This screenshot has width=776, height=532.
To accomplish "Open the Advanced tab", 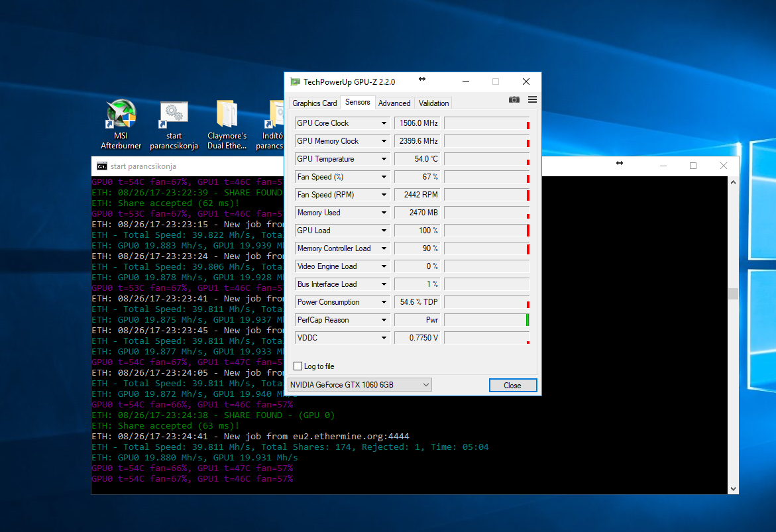I will 394,103.
